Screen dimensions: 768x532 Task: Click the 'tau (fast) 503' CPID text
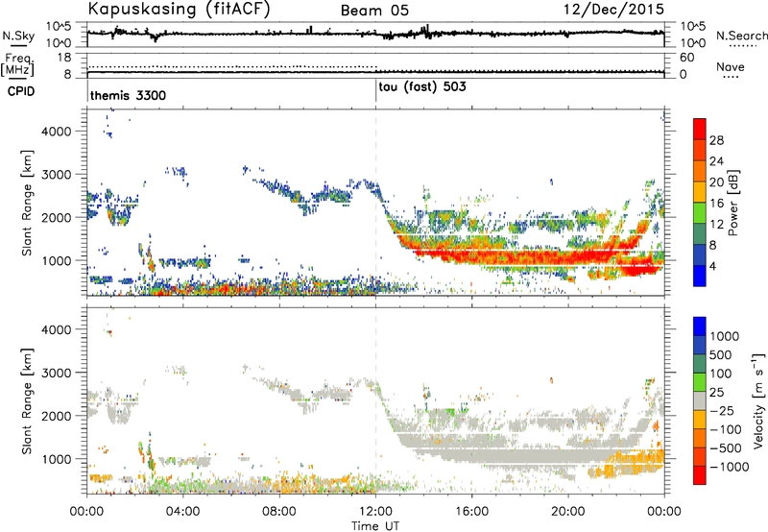tap(422, 87)
